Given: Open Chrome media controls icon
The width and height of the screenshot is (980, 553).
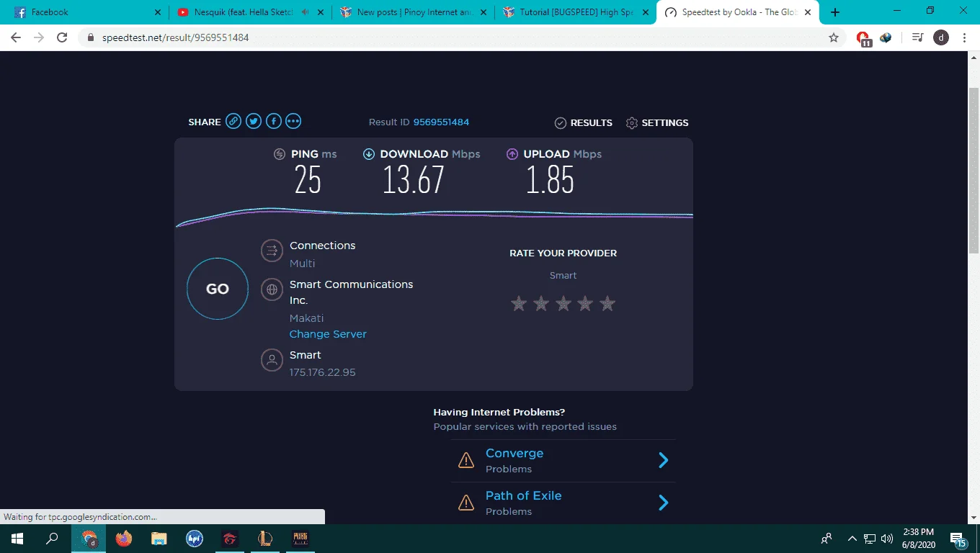Looking at the screenshot, I should click(x=917, y=37).
